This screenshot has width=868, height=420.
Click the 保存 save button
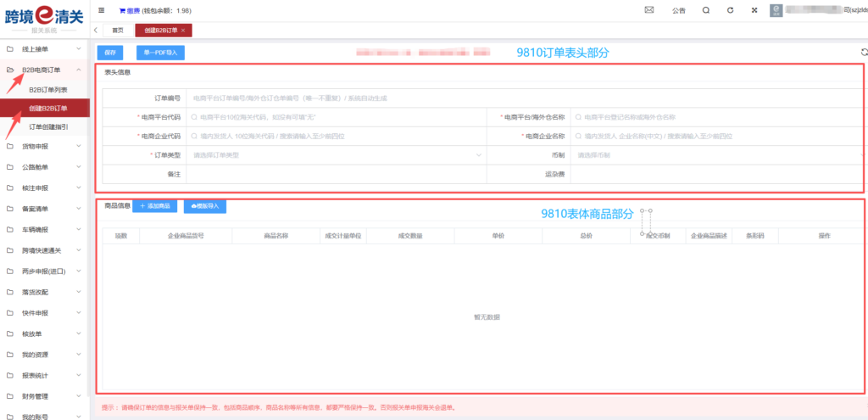click(x=109, y=53)
